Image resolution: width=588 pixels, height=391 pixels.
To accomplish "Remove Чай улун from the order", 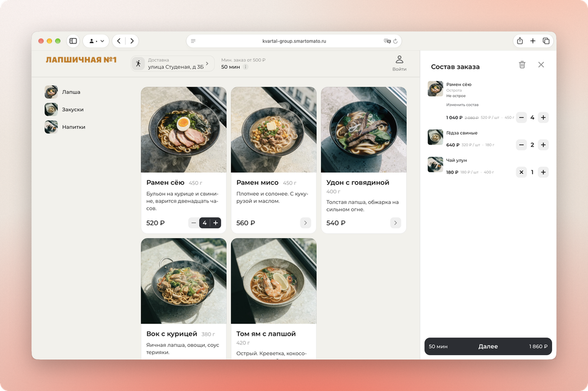I will coord(521,172).
